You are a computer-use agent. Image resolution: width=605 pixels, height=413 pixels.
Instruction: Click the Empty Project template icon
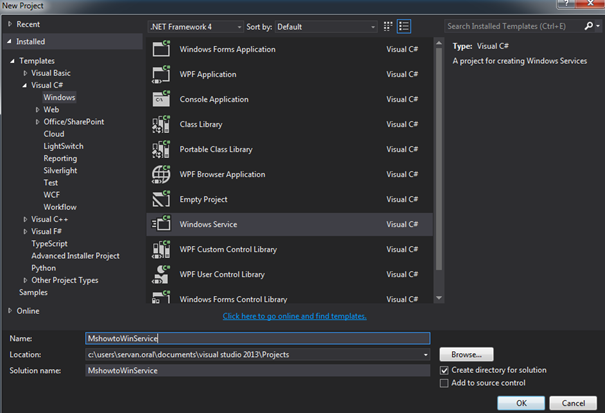(161, 199)
